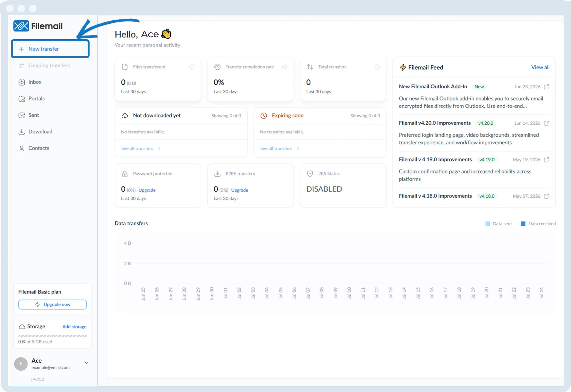Image resolution: width=571 pixels, height=392 pixels.
Task: Click the Expiring soon clock icon
Action: click(x=264, y=116)
